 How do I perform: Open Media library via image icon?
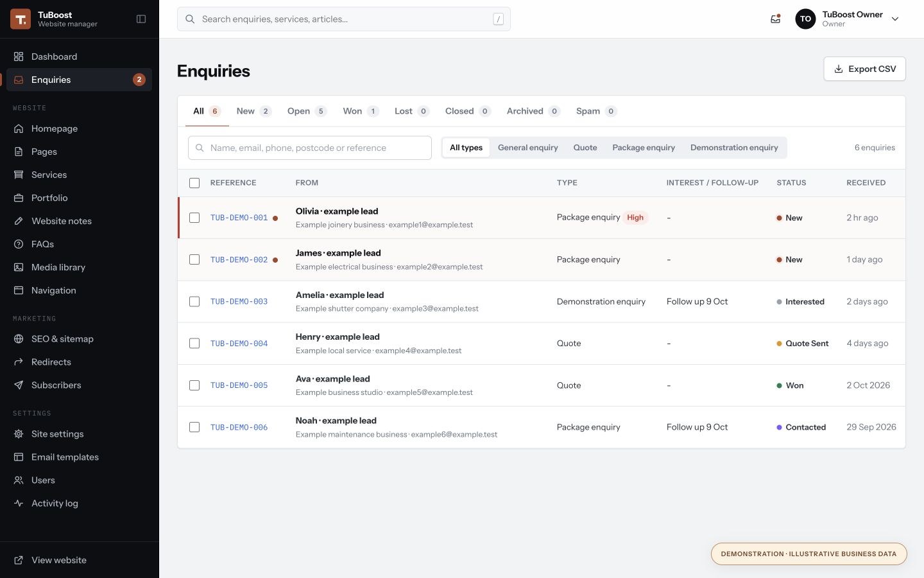click(19, 267)
